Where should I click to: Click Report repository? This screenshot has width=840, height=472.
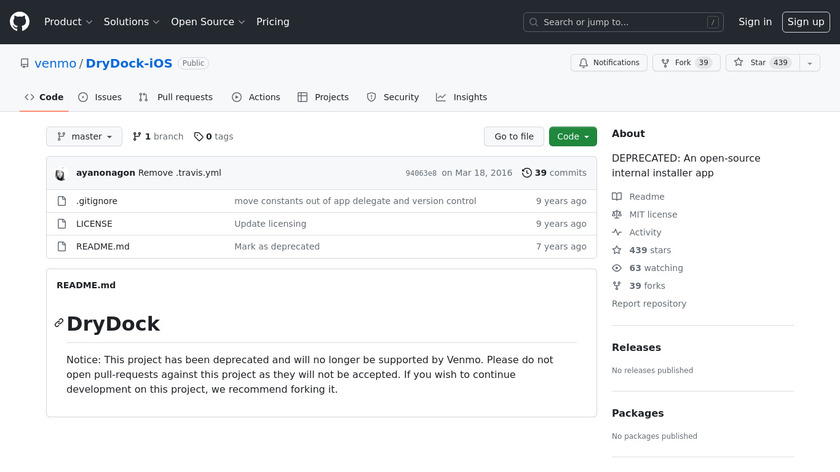click(649, 303)
